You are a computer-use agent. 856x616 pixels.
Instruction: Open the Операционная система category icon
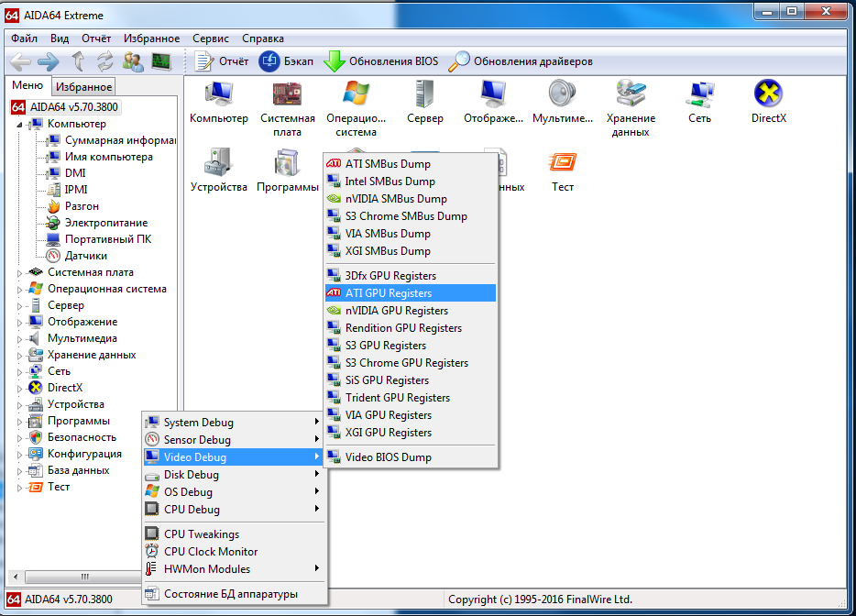click(356, 109)
